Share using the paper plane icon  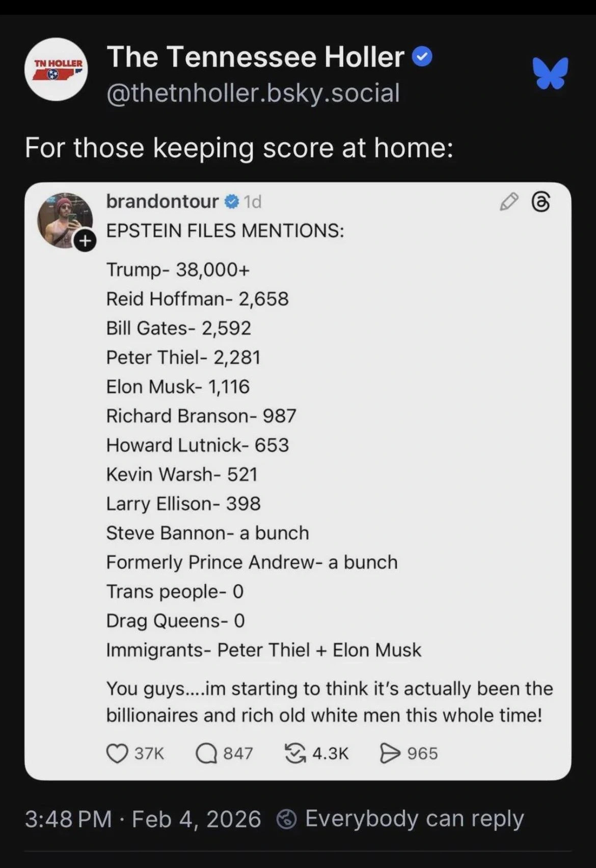(390, 753)
